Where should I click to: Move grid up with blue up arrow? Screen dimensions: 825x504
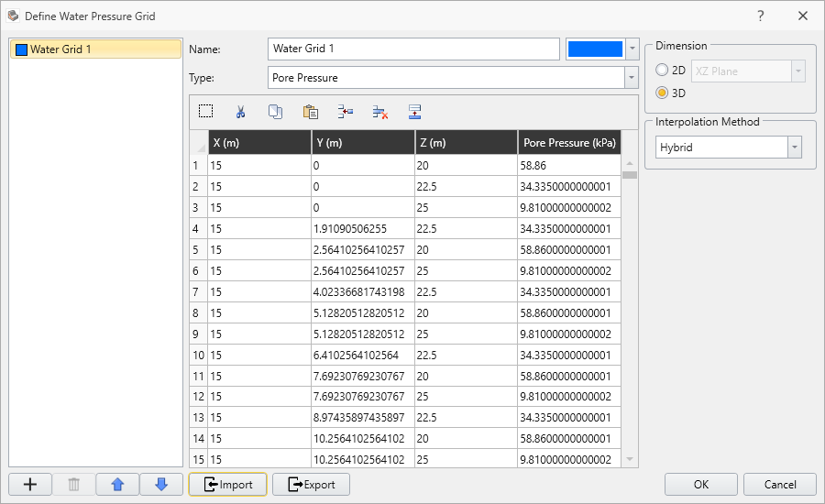[x=117, y=484]
